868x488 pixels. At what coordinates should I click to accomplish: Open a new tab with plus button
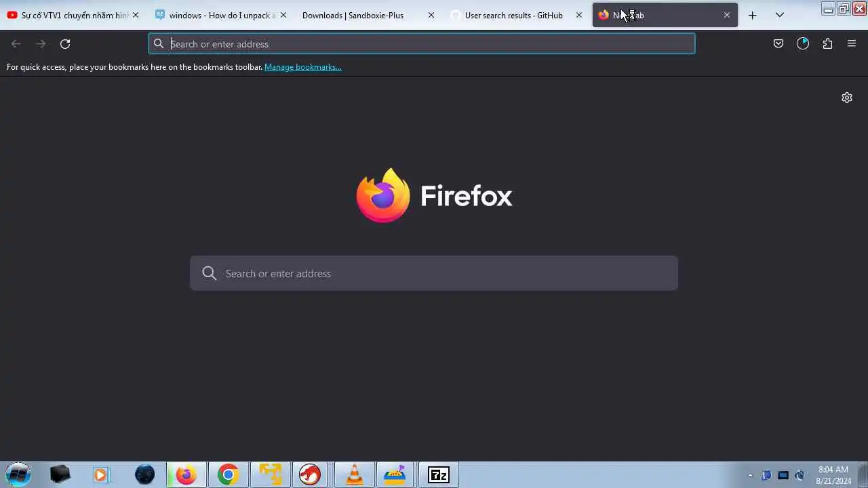point(752,15)
